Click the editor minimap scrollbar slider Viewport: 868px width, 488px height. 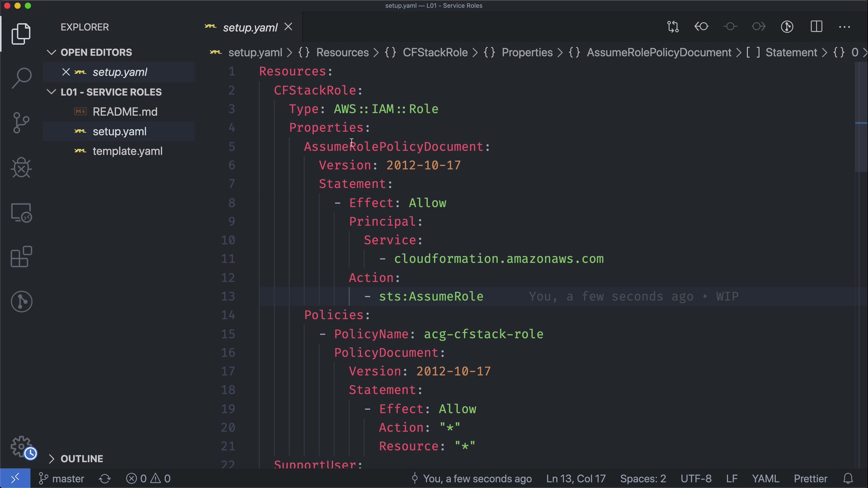click(x=861, y=117)
